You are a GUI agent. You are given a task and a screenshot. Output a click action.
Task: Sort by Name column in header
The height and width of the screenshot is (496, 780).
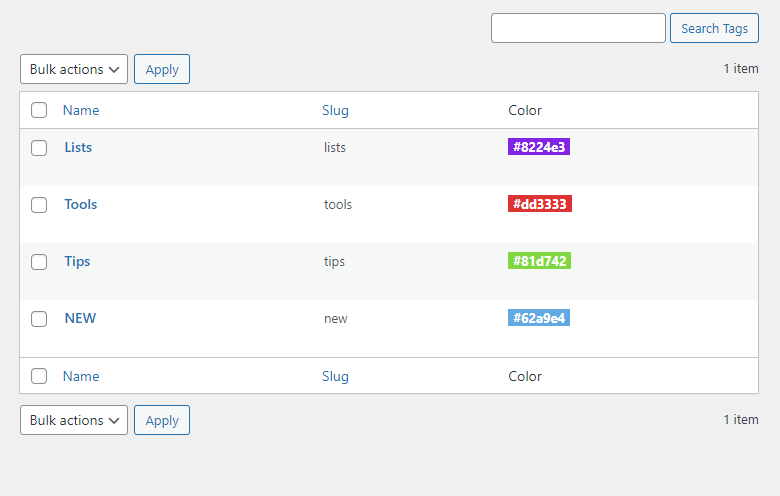point(81,111)
